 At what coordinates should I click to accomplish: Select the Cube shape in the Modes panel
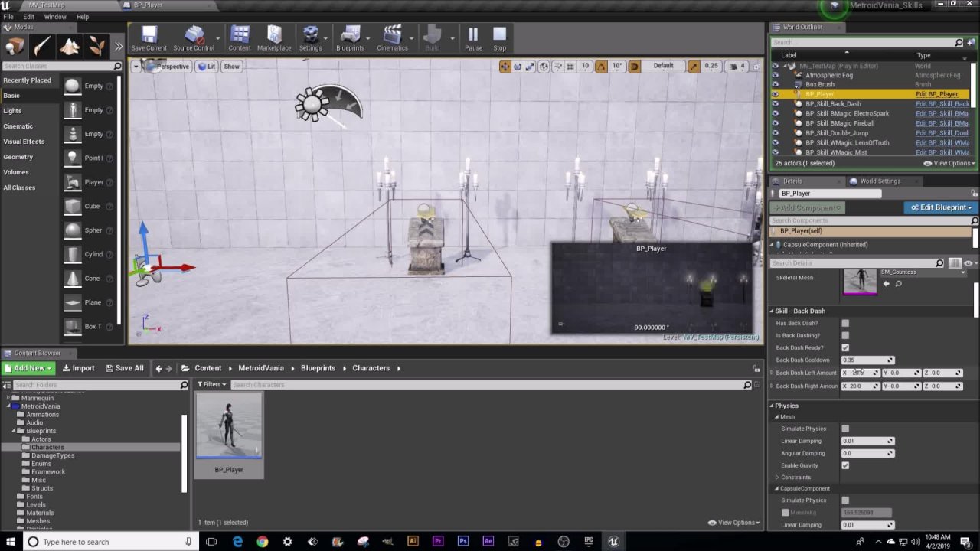[73, 206]
